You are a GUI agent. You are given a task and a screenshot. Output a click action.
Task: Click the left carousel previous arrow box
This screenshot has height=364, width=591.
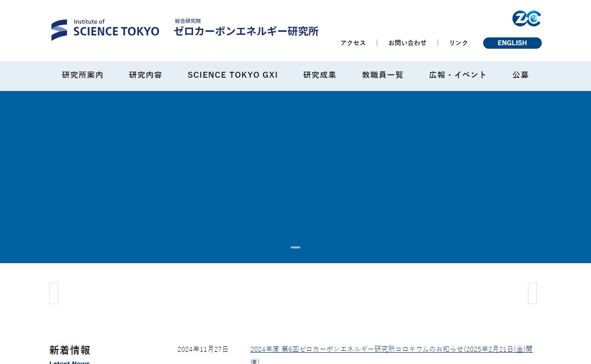click(x=54, y=293)
